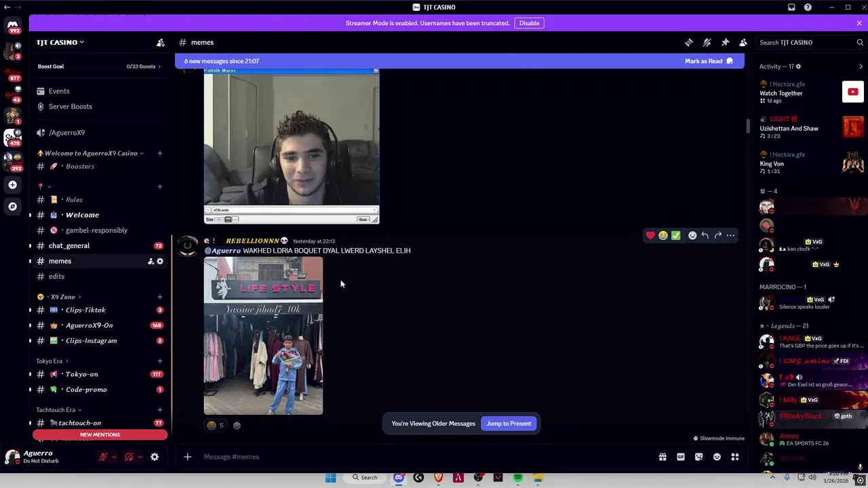Switch to edits channel
Viewport: 868px width, 488px height.
click(x=99, y=277)
